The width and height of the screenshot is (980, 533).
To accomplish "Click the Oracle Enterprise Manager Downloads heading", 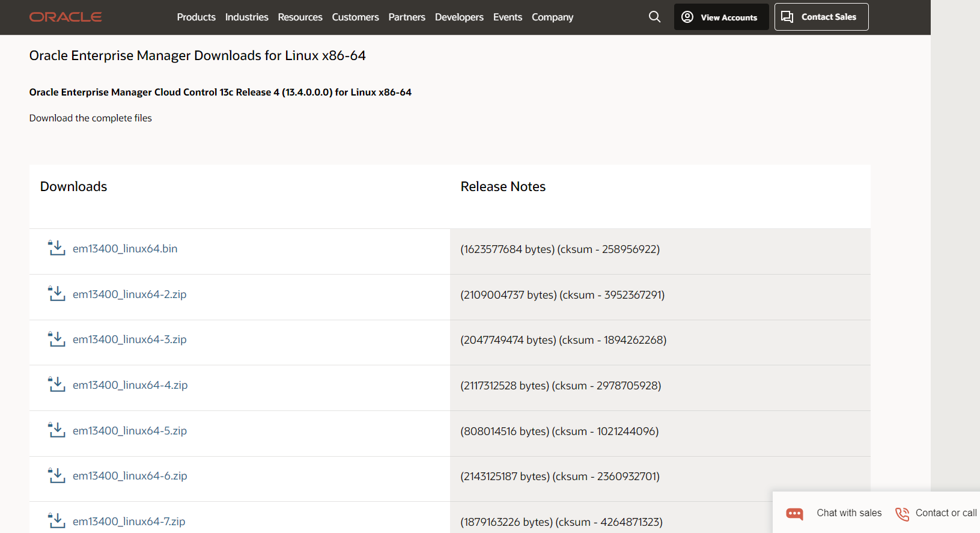I will pyautogui.click(x=197, y=55).
